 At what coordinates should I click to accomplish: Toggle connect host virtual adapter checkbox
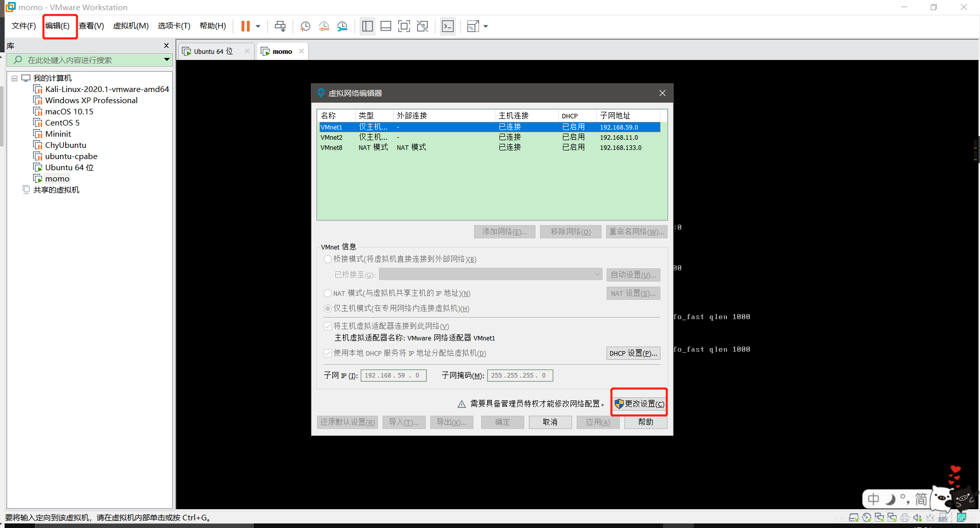point(328,326)
